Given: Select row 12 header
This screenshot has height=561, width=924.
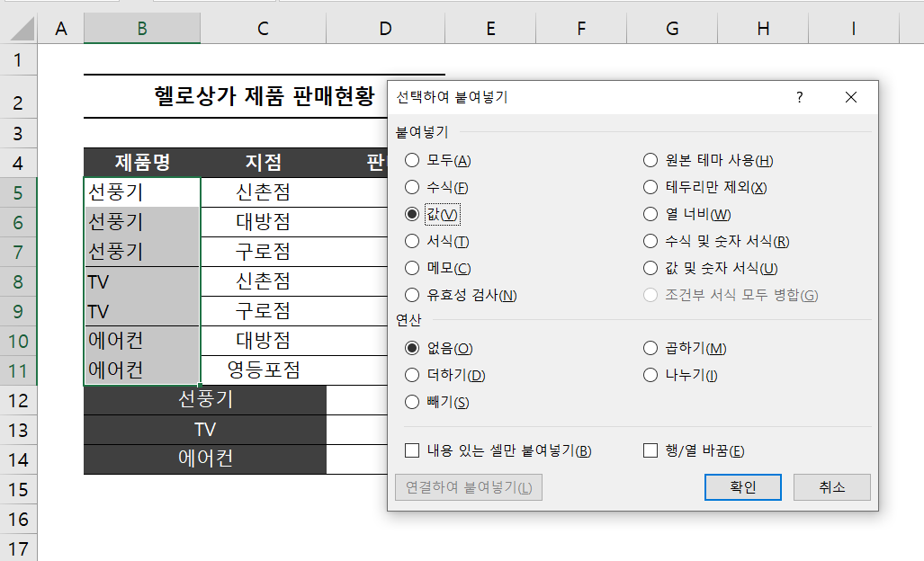Looking at the screenshot, I should pos(18,400).
